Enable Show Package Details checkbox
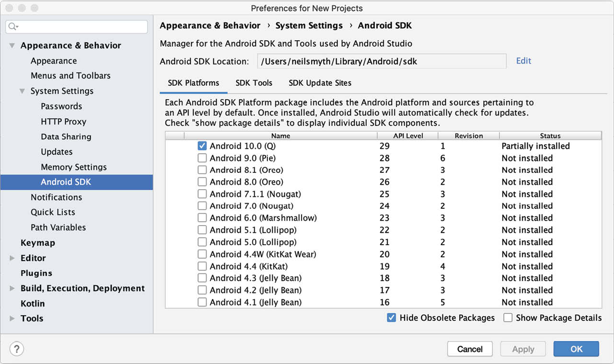614x364 pixels. click(x=508, y=318)
